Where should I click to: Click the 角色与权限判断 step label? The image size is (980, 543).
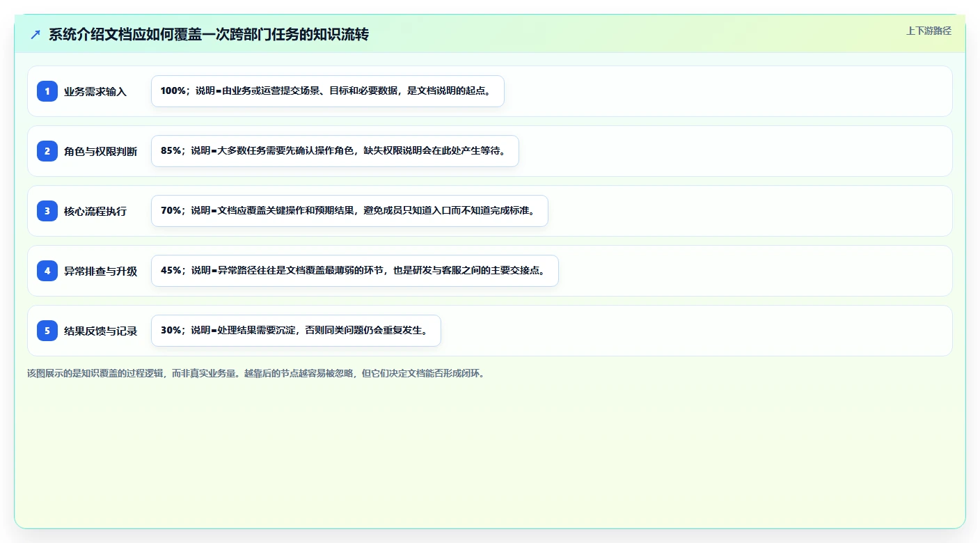(100, 151)
